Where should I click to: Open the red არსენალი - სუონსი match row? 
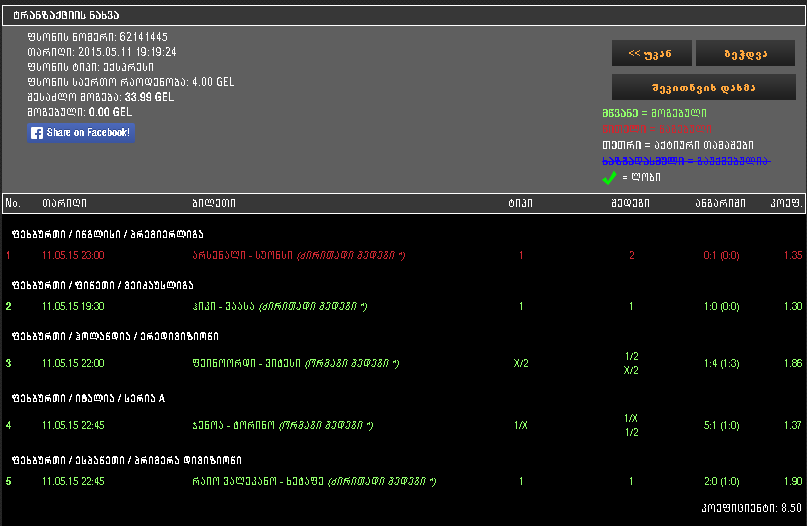(x=404, y=255)
